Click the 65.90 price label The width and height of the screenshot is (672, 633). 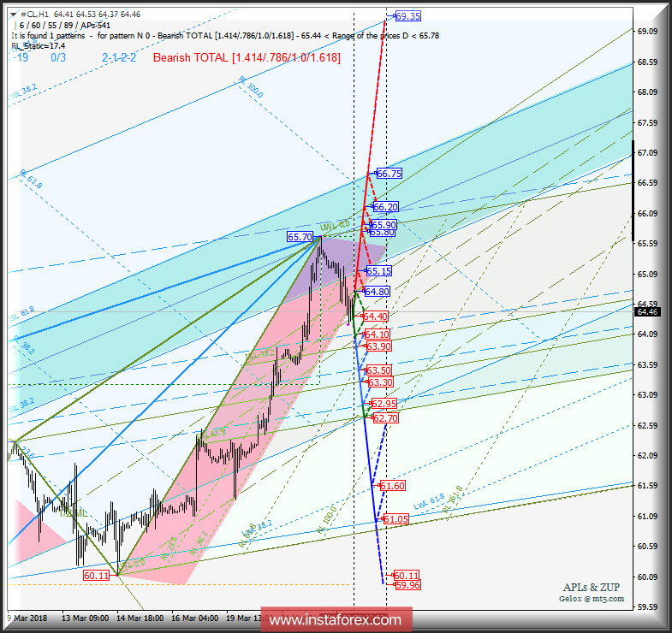tap(384, 224)
